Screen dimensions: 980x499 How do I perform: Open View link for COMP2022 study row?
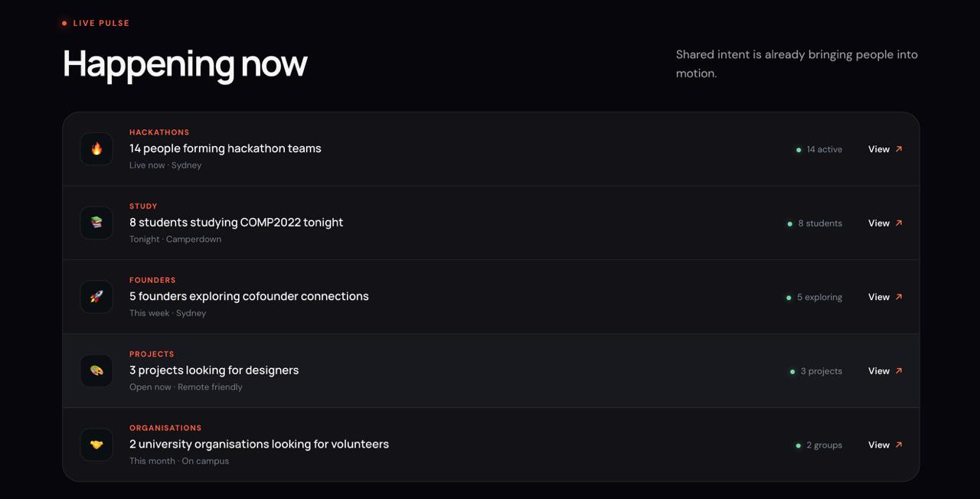[885, 223]
